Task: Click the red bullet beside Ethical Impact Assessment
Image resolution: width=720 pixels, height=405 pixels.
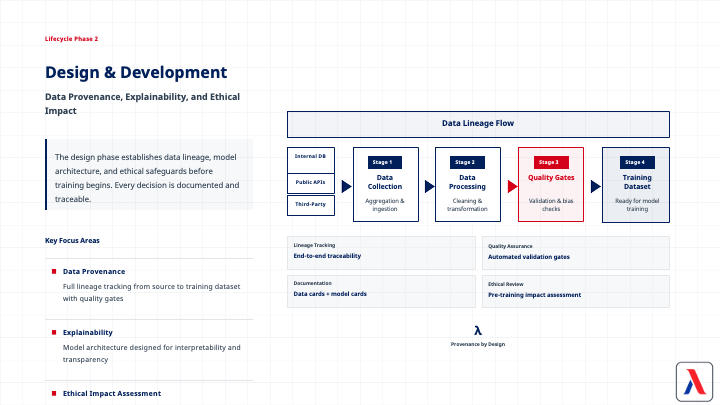Action: click(54, 393)
